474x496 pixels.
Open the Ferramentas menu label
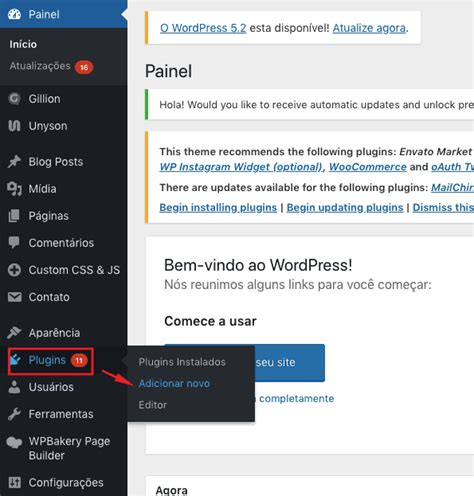pos(61,414)
